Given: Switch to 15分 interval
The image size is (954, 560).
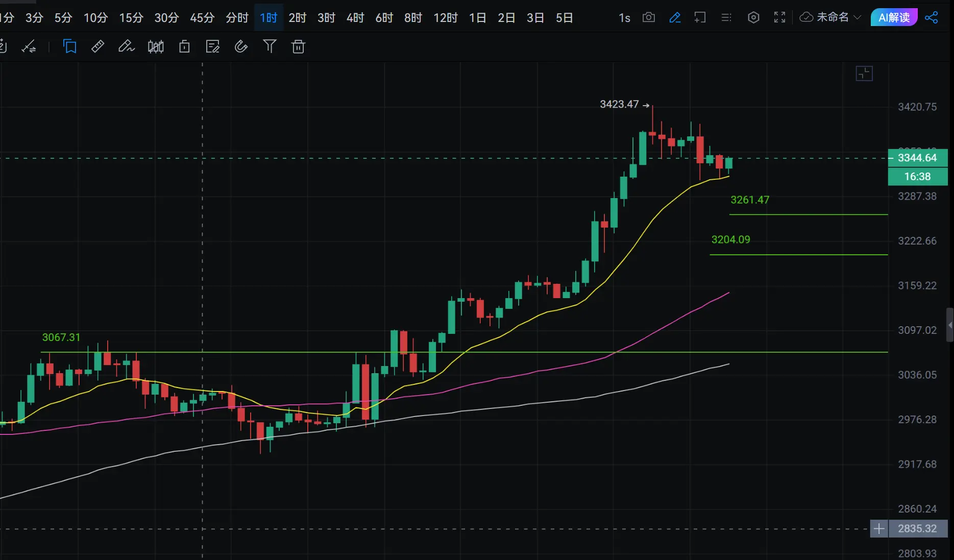Looking at the screenshot, I should pos(131,18).
